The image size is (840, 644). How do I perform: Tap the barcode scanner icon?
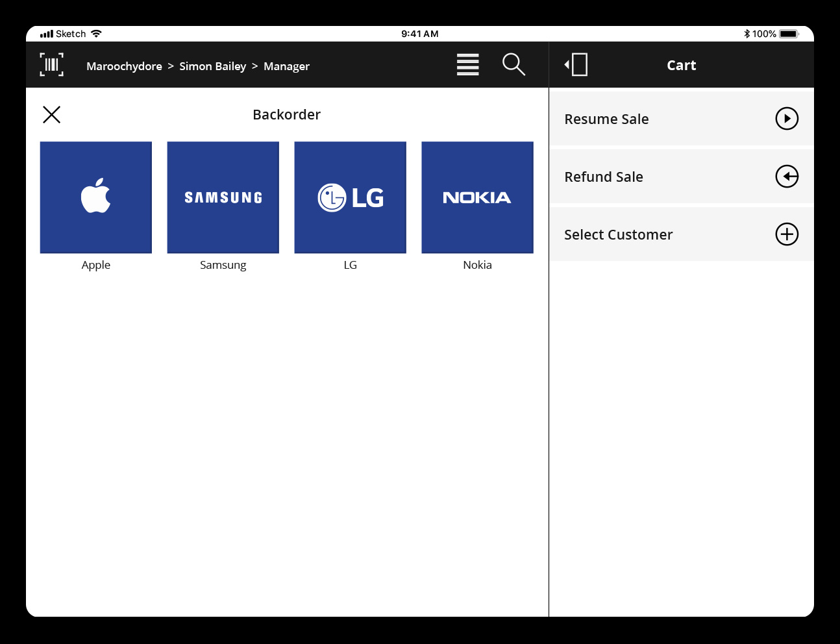tap(52, 65)
